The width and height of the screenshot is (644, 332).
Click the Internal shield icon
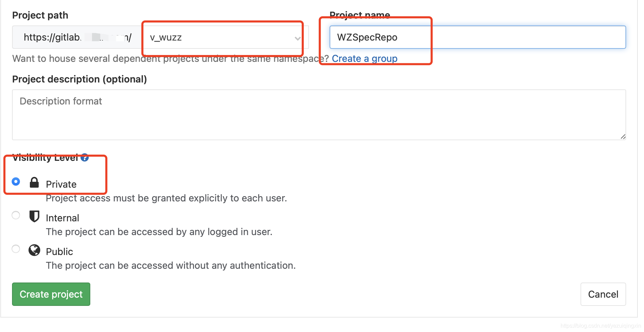34,216
